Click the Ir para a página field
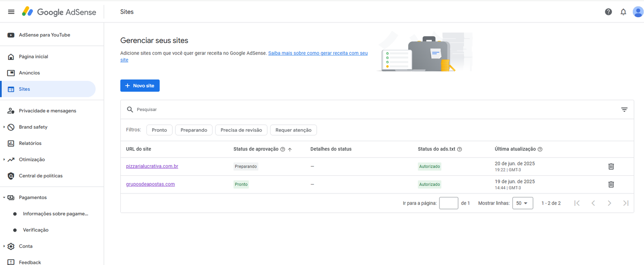Viewport: 644px width, 265px height. tap(448, 203)
